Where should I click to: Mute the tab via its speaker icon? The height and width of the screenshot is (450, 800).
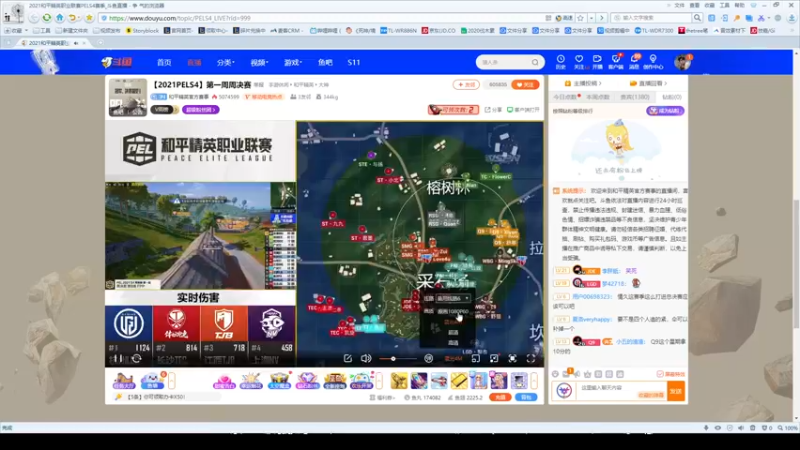coord(76,43)
